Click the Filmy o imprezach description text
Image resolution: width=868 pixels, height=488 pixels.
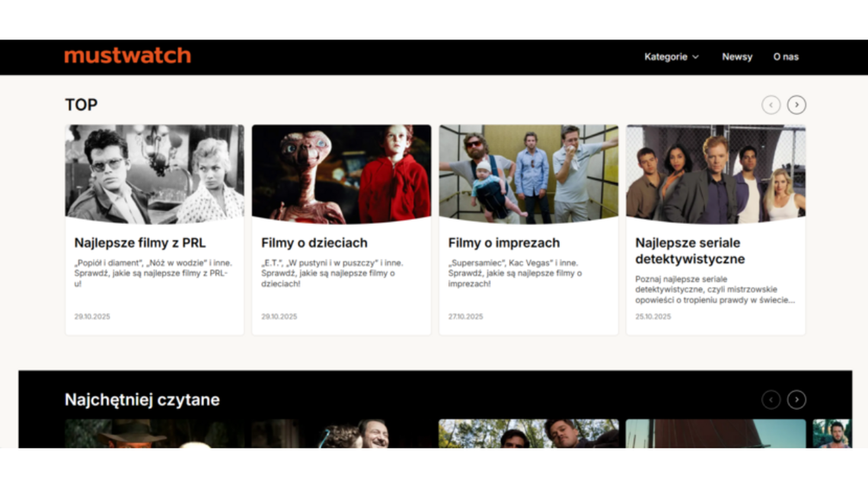515,273
